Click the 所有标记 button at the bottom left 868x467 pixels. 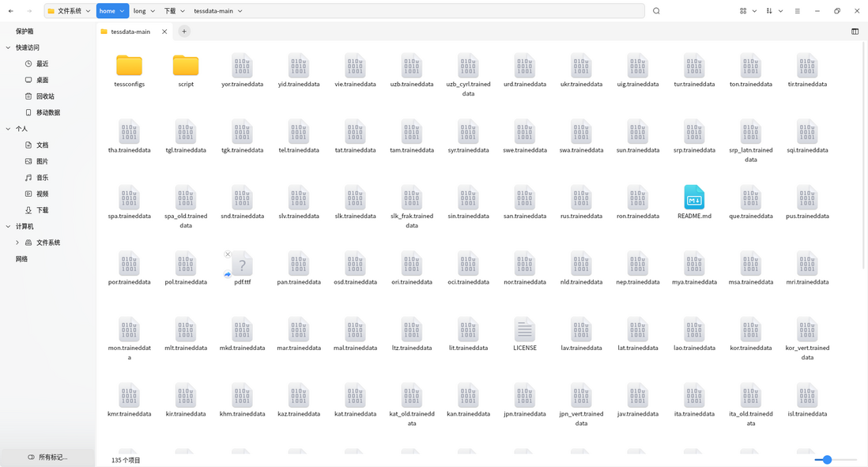47,457
